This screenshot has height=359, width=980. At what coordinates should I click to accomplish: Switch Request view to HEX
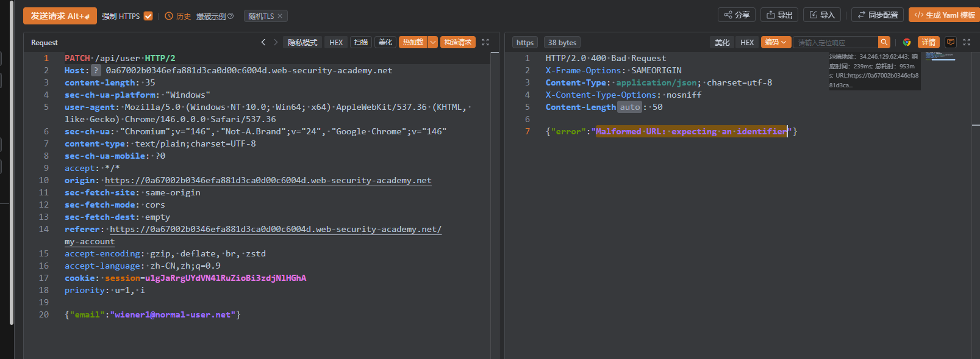[x=336, y=42]
